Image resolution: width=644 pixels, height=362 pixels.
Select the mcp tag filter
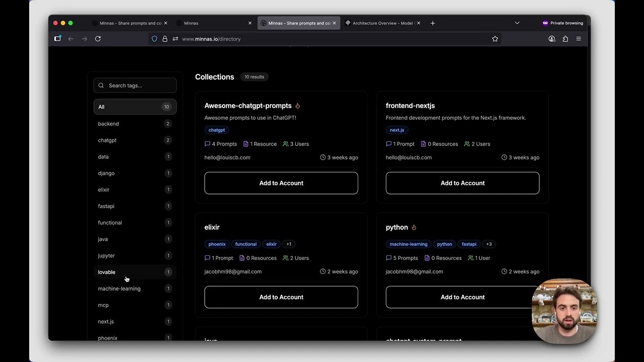coord(135,305)
